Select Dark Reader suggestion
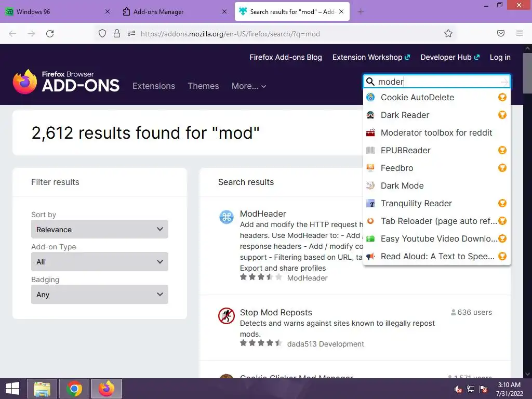This screenshot has height=399, width=532. (436, 115)
